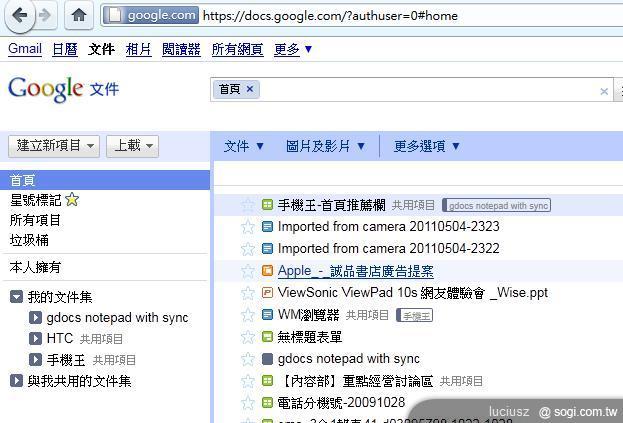The image size is (623, 423).
Task: Click the ppt file icon of ViewSonic ViewPad
Action: pos(267,293)
